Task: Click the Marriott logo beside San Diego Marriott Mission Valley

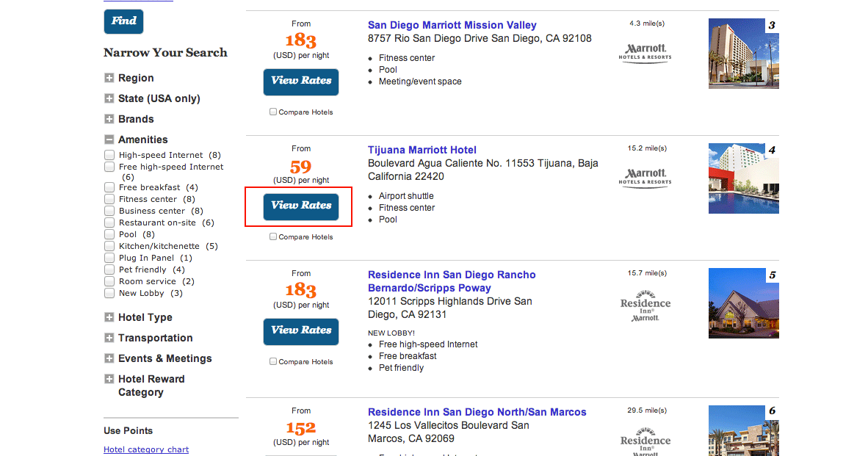Action: (x=645, y=53)
